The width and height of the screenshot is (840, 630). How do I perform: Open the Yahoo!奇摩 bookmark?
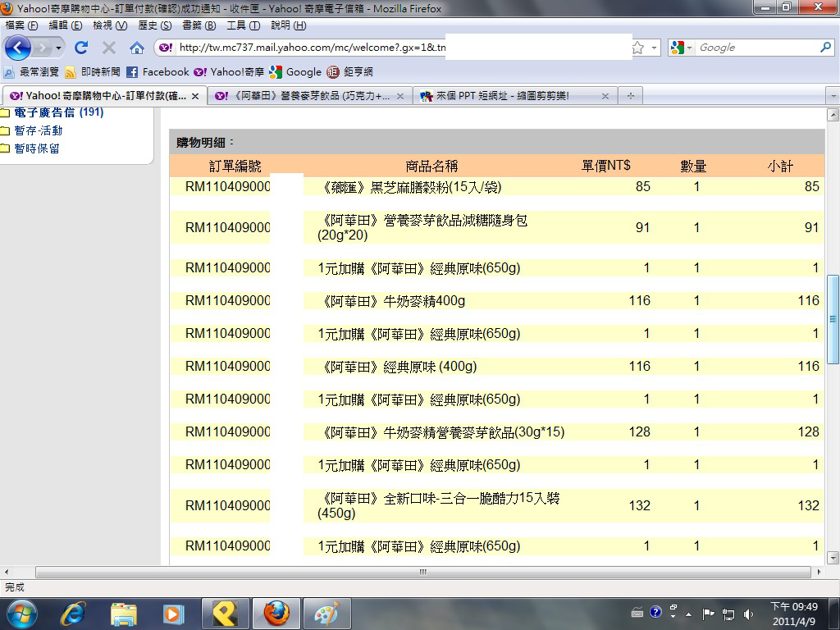click(229, 72)
